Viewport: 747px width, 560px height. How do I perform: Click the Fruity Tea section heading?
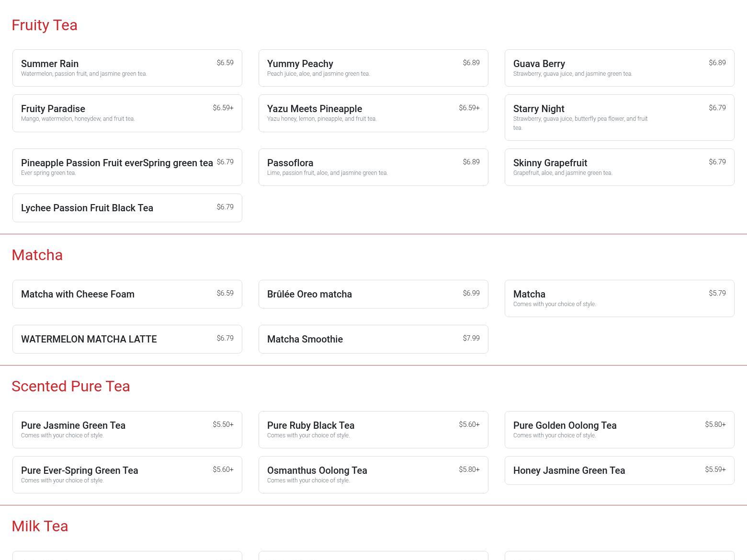[x=45, y=25]
